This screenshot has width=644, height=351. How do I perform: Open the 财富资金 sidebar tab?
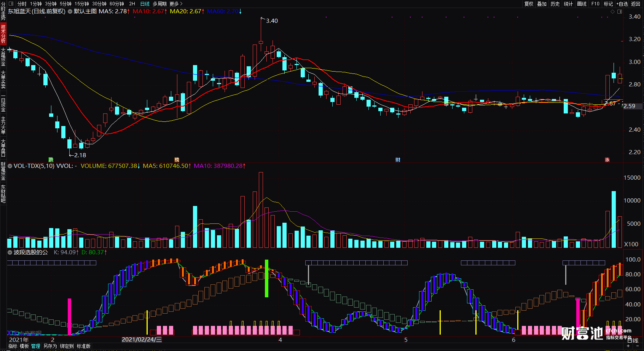pyautogui.click(x=3, y=171)
